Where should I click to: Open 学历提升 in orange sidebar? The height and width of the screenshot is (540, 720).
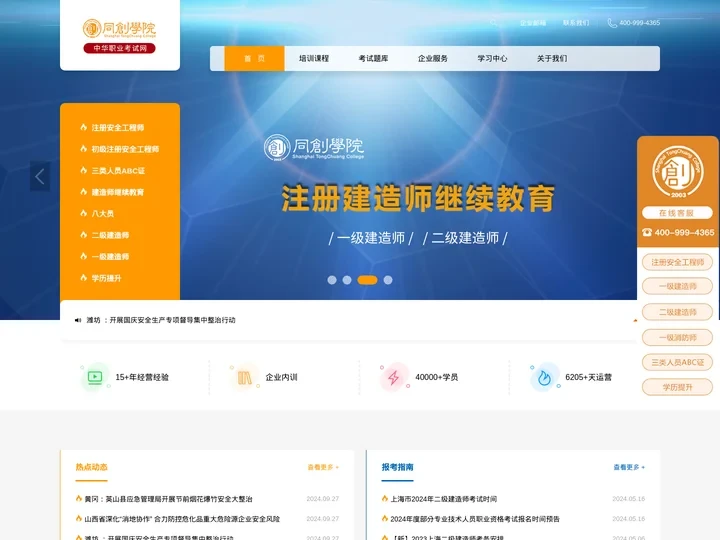107,278
